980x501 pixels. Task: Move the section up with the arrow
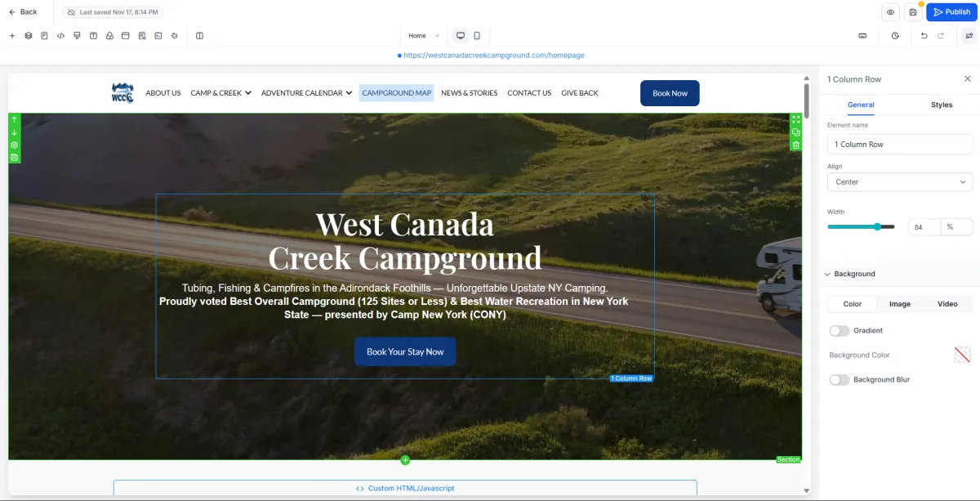coord(14,119)
